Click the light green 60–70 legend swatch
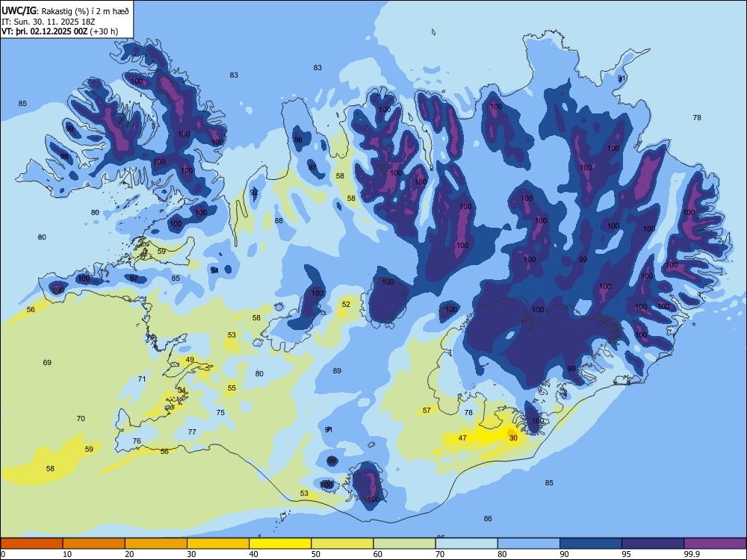The width and height of the screenshot is (747, 560). [404, 544]
